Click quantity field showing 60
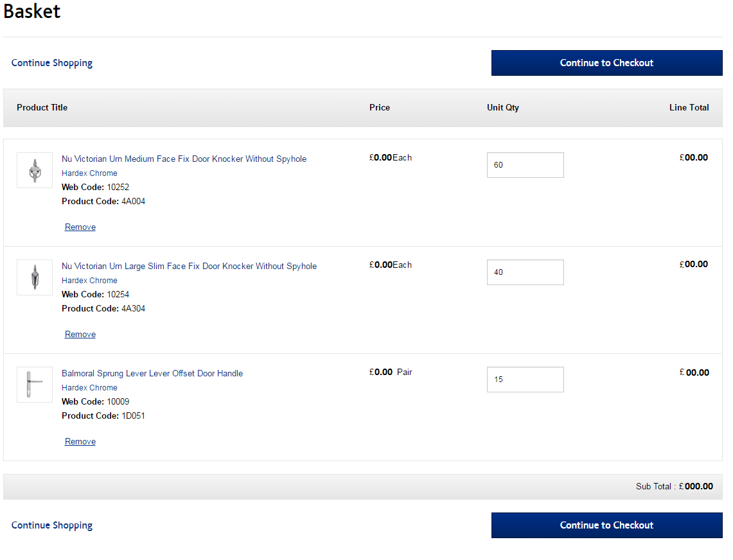Image resolution: width=733 pixels, height=560 pixels. pos(525,165)
